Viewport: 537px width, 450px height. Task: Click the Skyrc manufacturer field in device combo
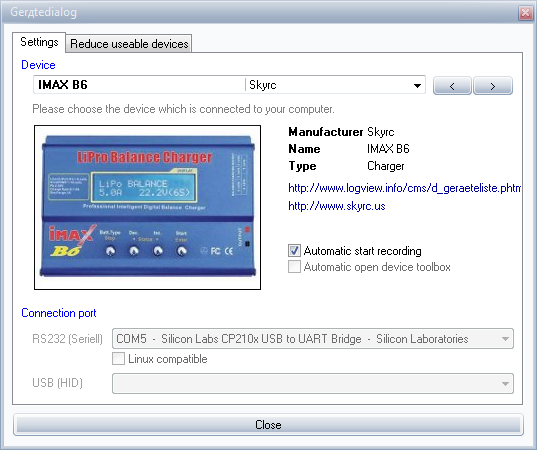(263, 85)
